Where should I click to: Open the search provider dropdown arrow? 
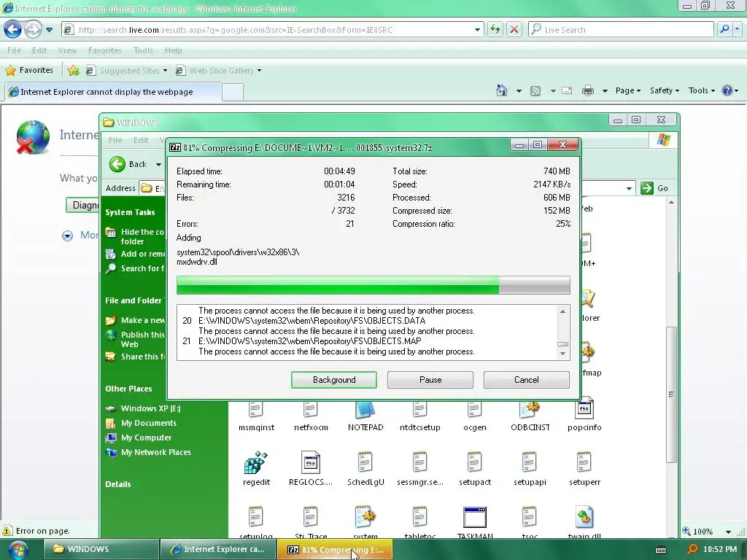tap(737, 29)
